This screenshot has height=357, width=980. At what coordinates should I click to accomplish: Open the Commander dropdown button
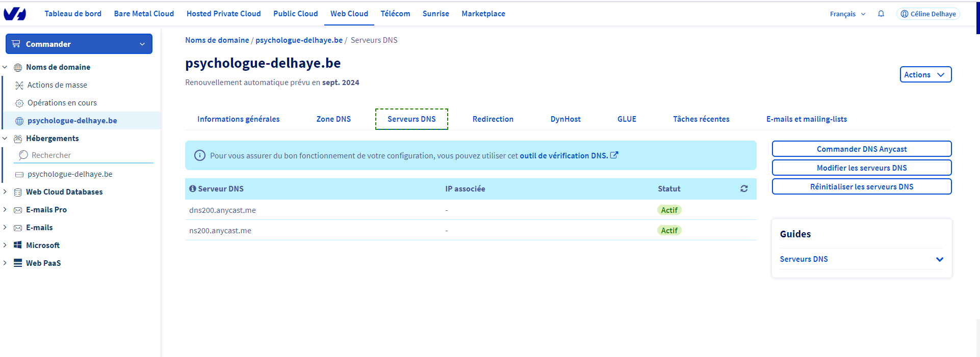tap(79, 44)
